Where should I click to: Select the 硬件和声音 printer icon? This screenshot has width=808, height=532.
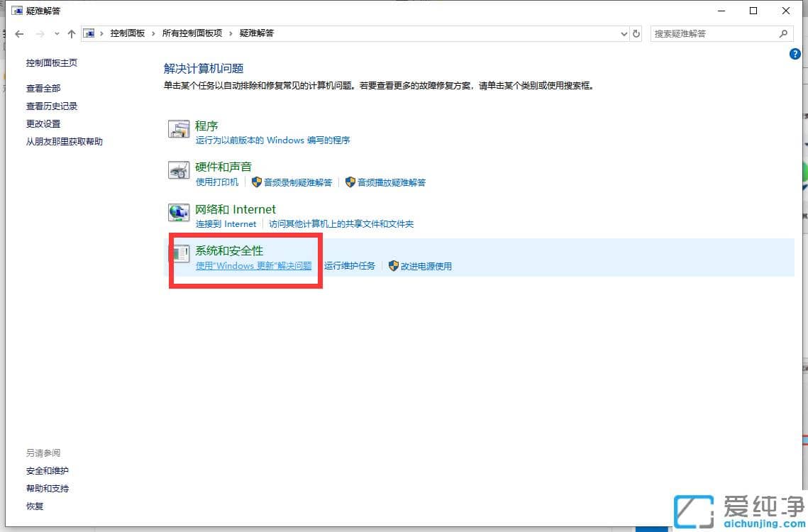pos(178,171)
